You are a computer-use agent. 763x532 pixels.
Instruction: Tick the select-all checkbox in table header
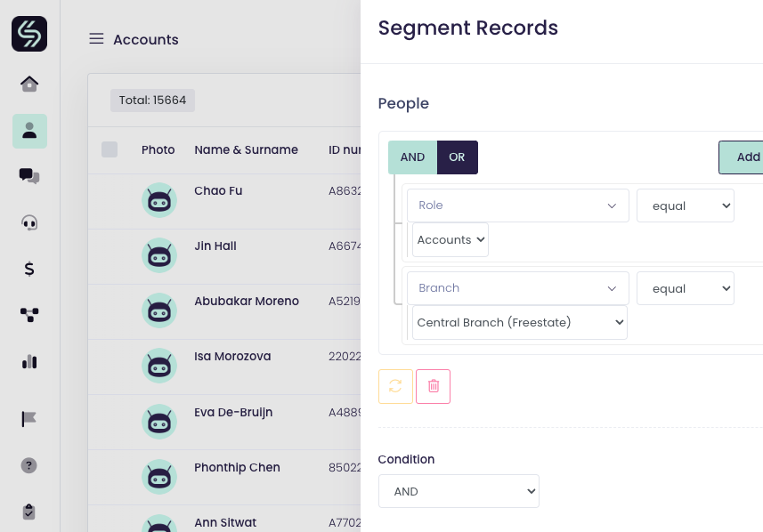click(x=110, y=149)
